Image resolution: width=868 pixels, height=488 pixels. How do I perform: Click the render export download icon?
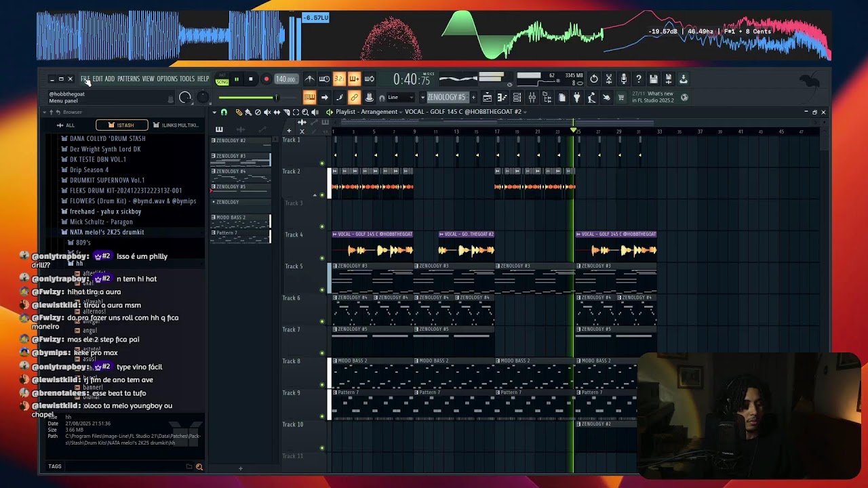click(x=684, y=79)
